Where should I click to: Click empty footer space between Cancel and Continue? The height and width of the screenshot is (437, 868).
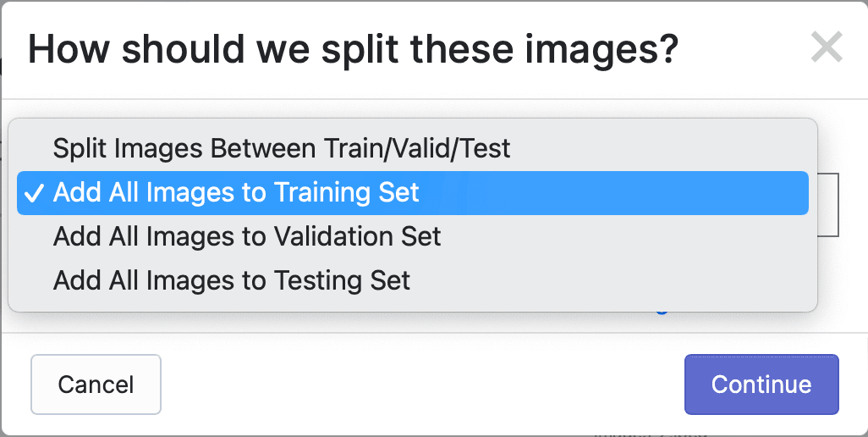[422, 384]
